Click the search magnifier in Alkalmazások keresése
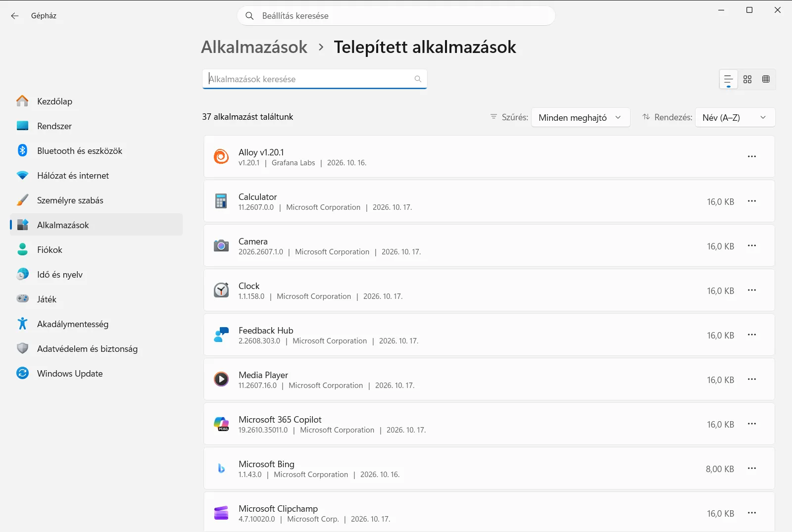This screenshot has width=792, height=532. [x=418, y=79]
